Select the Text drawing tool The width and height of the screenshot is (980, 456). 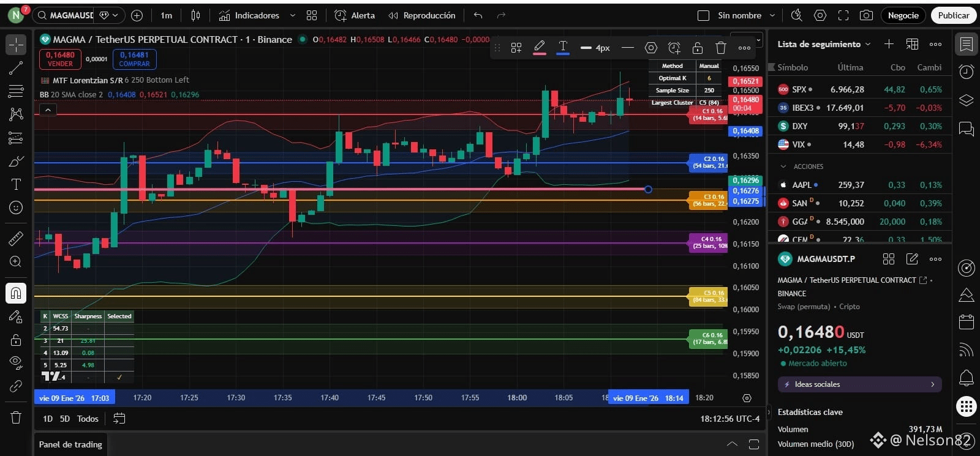(16, 184)
